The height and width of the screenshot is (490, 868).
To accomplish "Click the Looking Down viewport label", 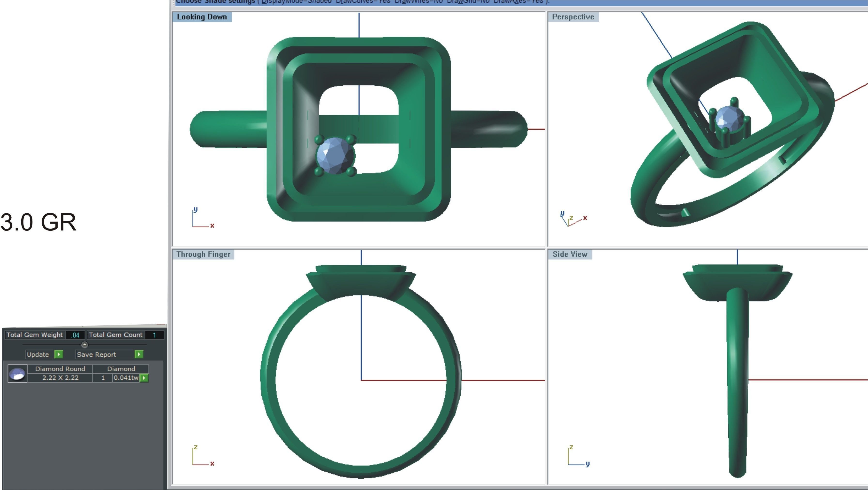I will [202, 17].
